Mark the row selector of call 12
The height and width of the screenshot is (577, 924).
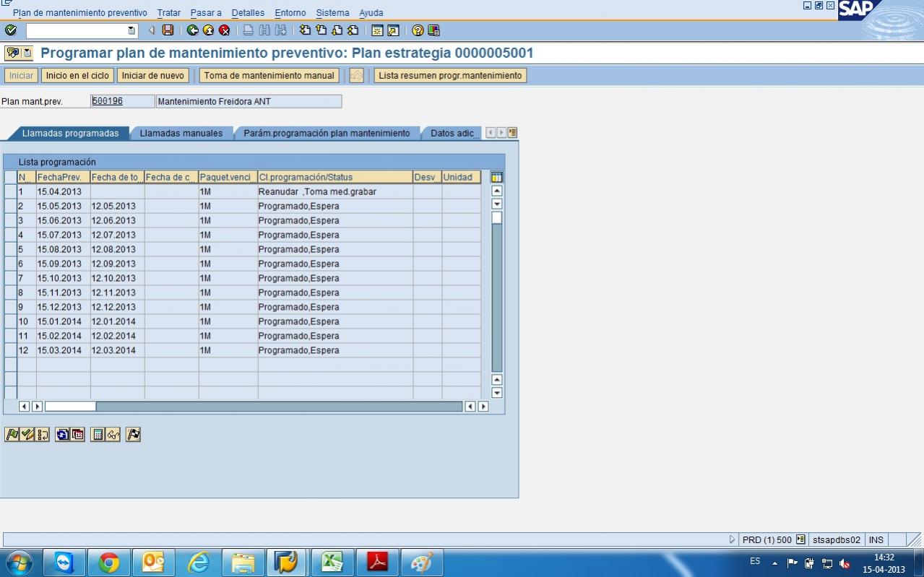pyautogui.click(x=10, y=350)
